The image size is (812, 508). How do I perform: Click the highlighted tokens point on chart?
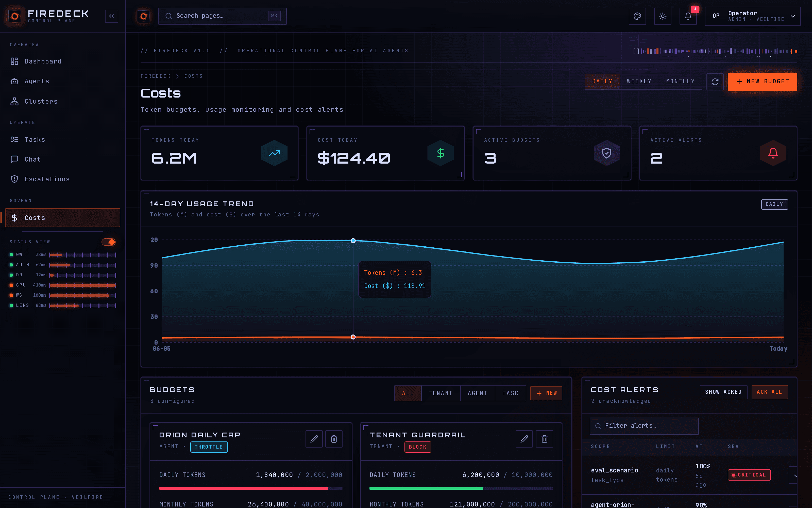click(x=353, y=241)
